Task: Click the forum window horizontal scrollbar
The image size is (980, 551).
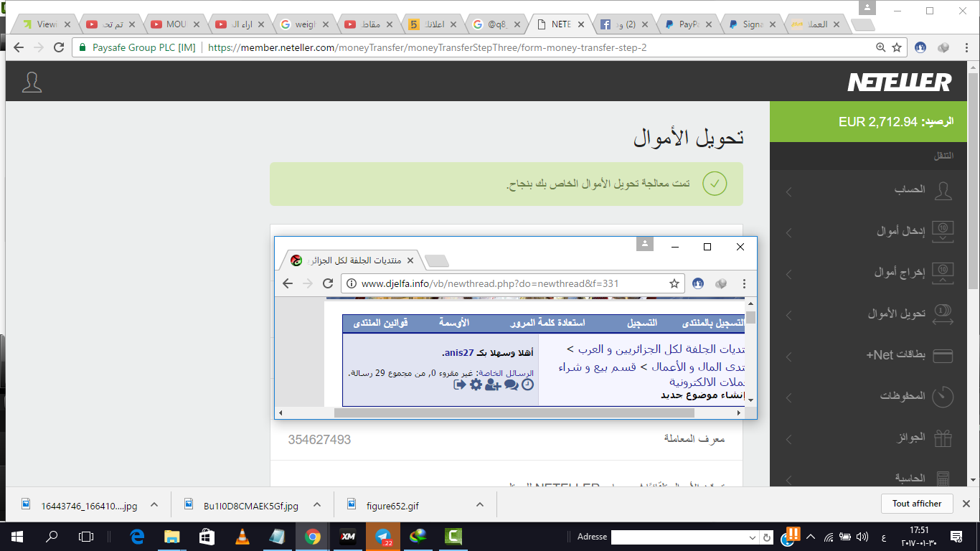Action: [x=514, y=413]
